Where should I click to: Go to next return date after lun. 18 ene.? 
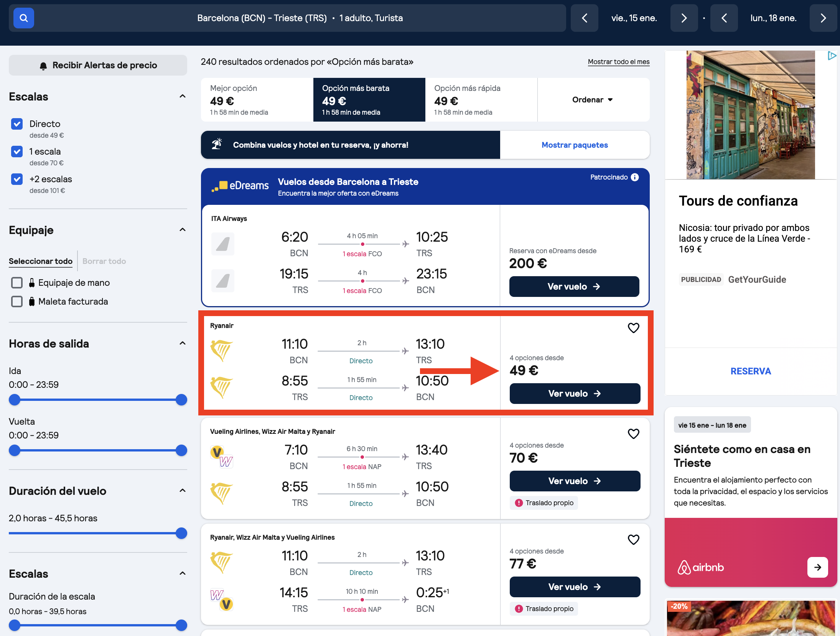click(x=823, y=18)
